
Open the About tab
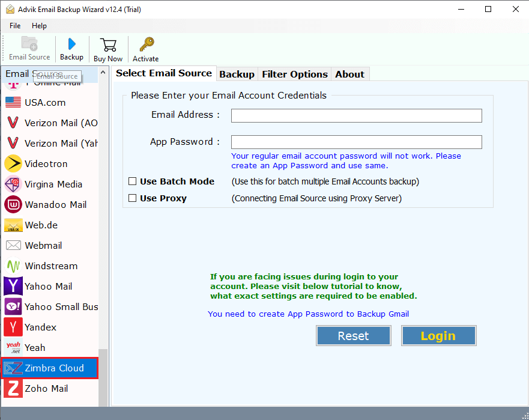(x=349, y=75)
